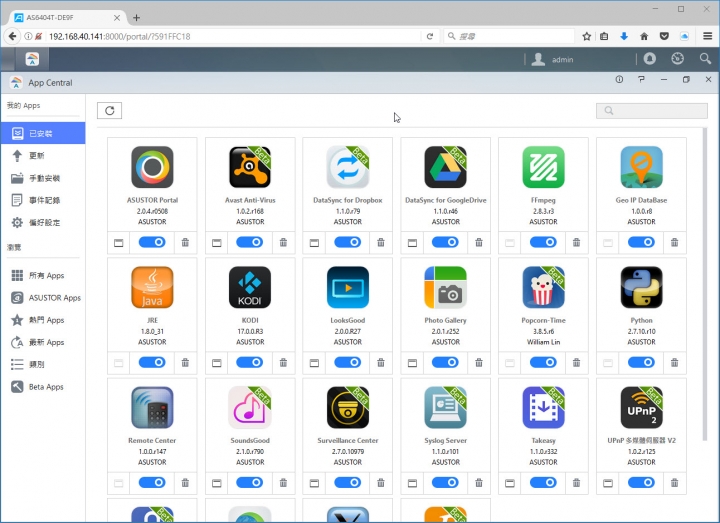Turn off the Python app switch

tap(641, 362)
